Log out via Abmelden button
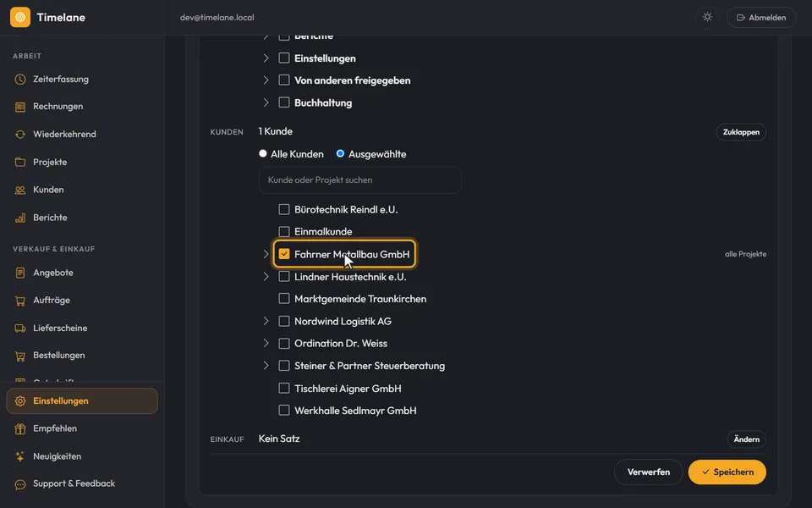The height and width of the screenshot is (508, 812). tap(761, 17)
